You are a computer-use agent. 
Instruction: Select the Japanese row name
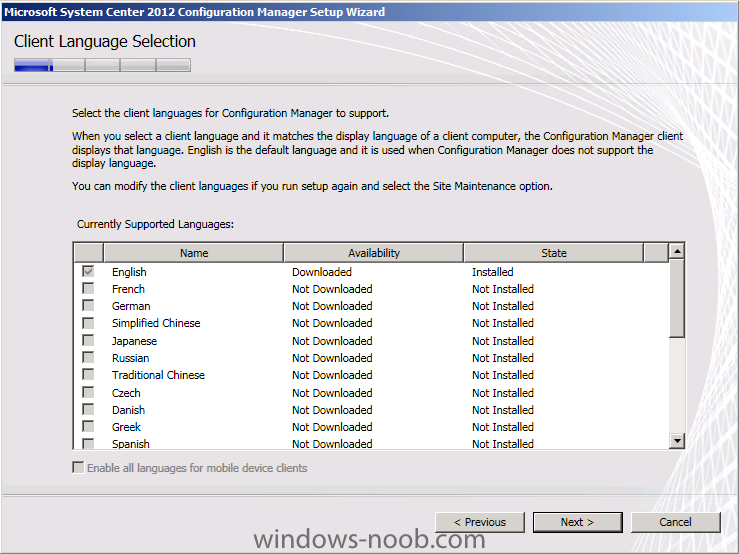134,341
